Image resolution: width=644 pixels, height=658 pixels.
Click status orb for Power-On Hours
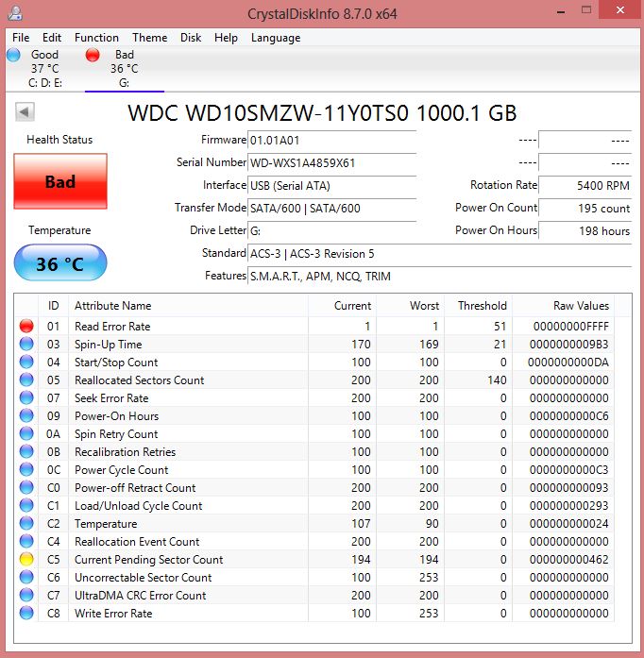[x=26, y=416]
